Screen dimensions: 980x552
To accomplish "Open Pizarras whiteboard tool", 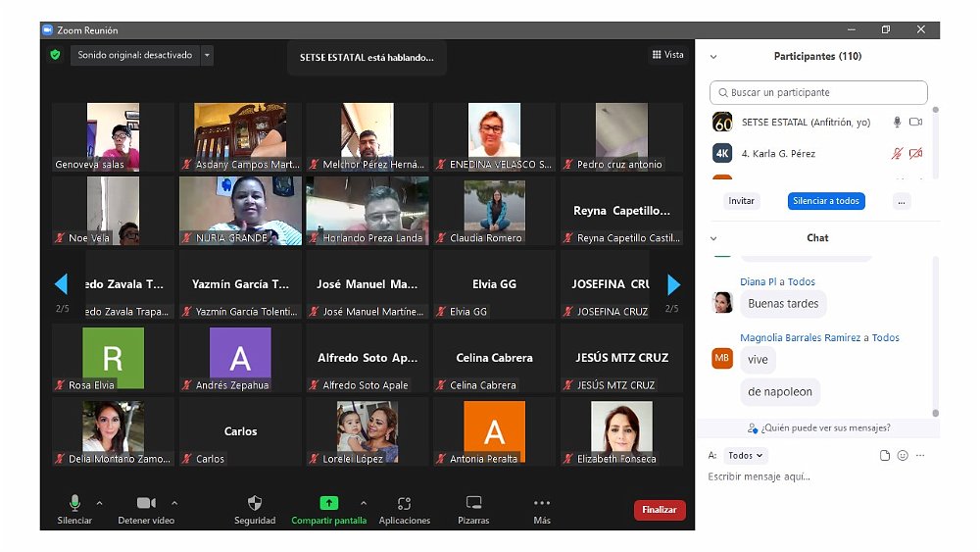I will point(473,504).
